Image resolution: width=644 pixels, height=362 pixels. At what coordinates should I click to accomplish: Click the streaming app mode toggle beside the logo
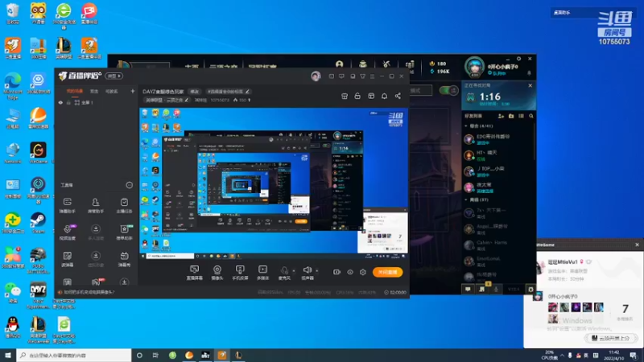point(114,76)
